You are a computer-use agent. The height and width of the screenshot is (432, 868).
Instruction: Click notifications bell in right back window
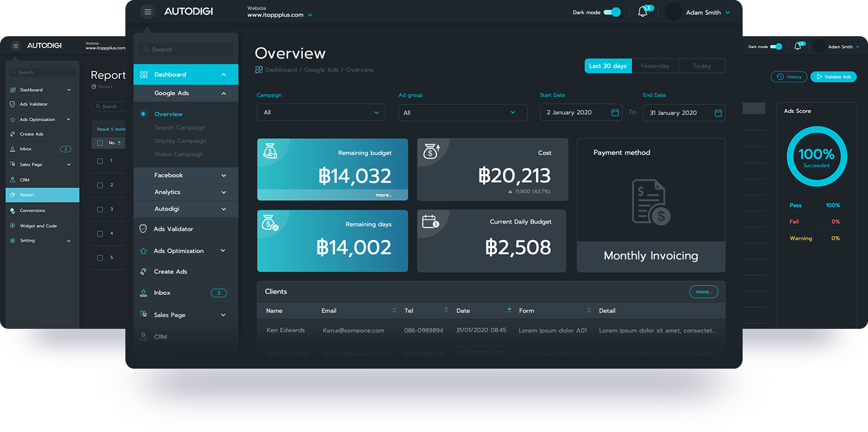798,46
